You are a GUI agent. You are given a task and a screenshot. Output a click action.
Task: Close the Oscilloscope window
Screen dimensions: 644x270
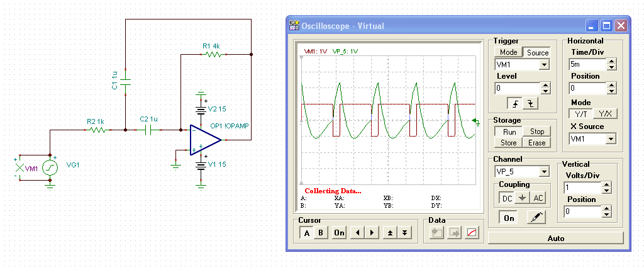click(621, 26)
